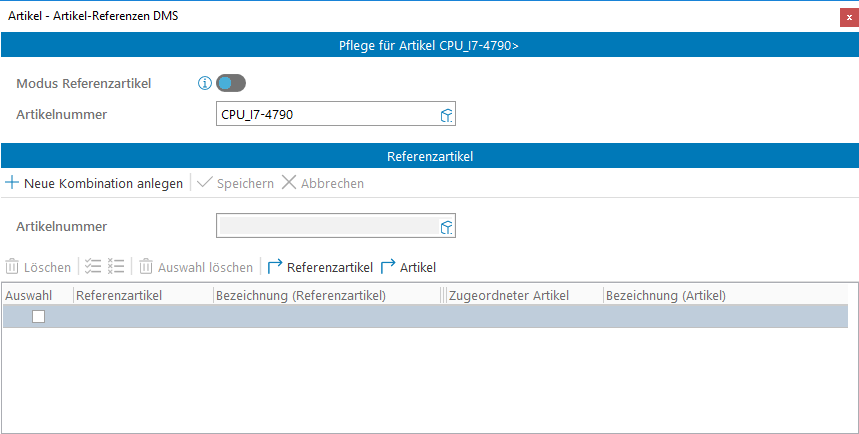
Task: Click the Speichern checkmark button
Action: point(236,183)
